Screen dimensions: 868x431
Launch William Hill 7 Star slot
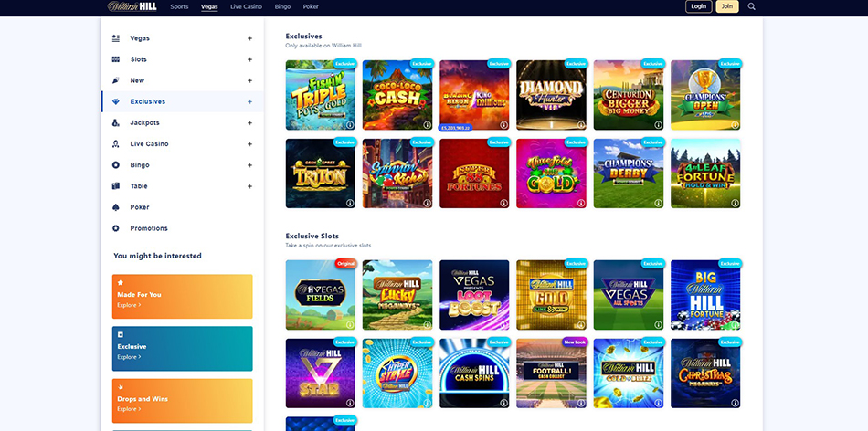(321, 373)
